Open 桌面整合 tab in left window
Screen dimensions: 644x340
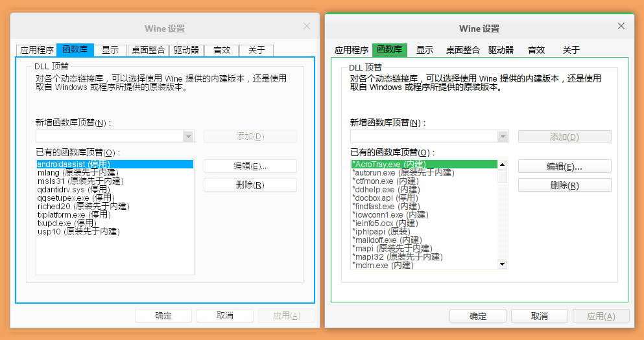tap(148, 51)
